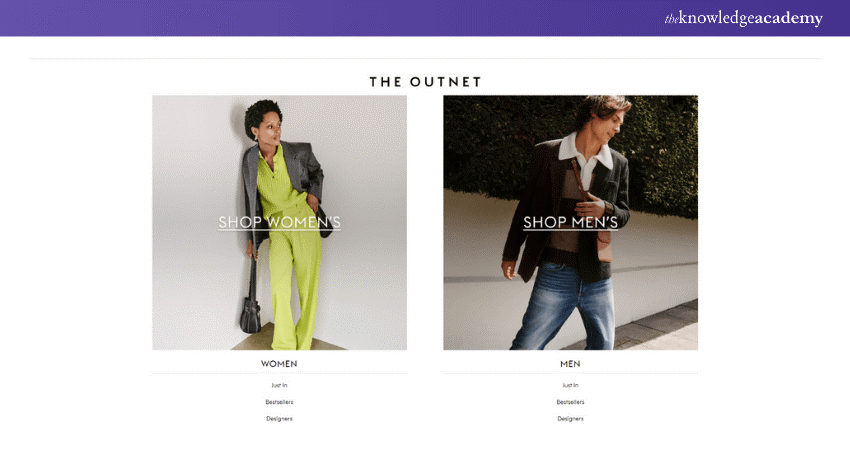Viewport: 850px width, 450px height.
Task: Open Designers under Men
Action: [x=570, y=419]
